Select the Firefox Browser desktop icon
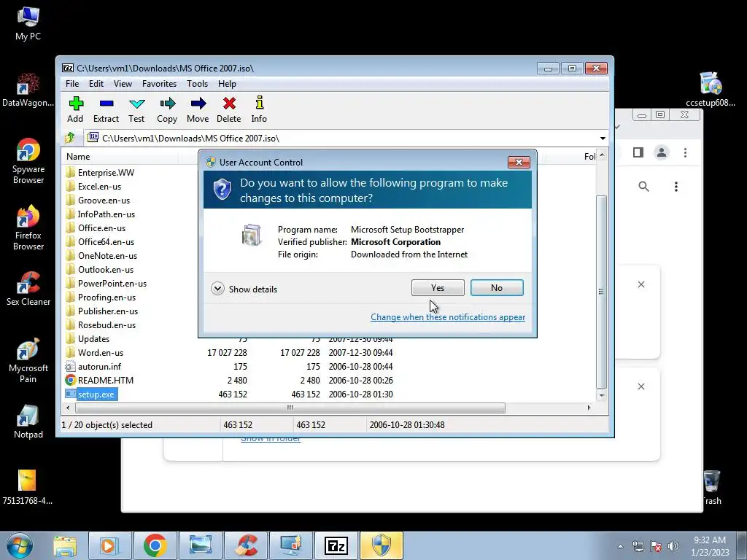 click(x=28, y=227)
